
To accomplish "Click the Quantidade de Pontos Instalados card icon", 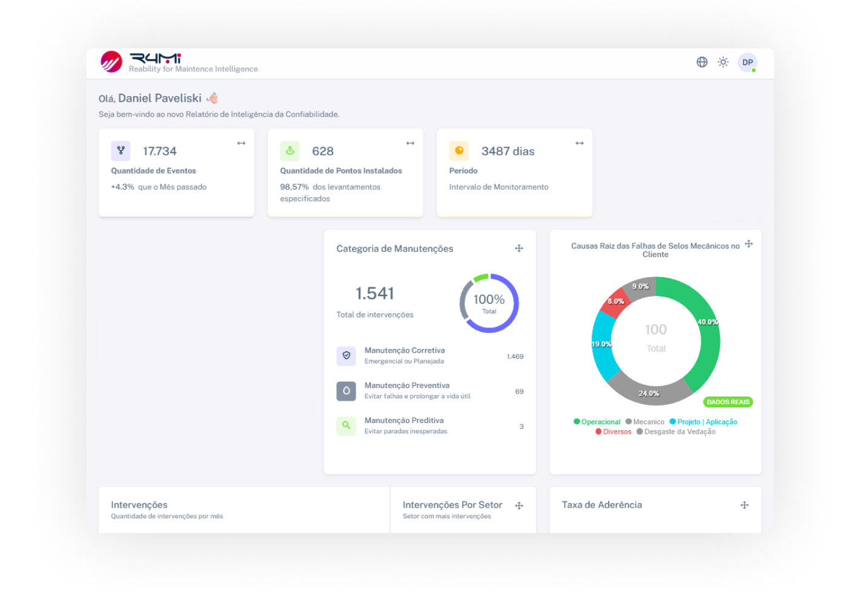I will [290, 151].
